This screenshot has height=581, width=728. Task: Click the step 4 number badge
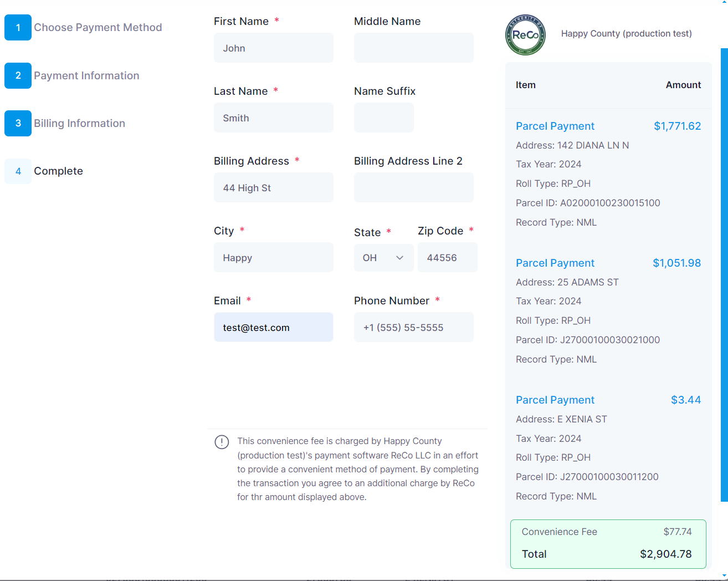click(x=18, y=171)
